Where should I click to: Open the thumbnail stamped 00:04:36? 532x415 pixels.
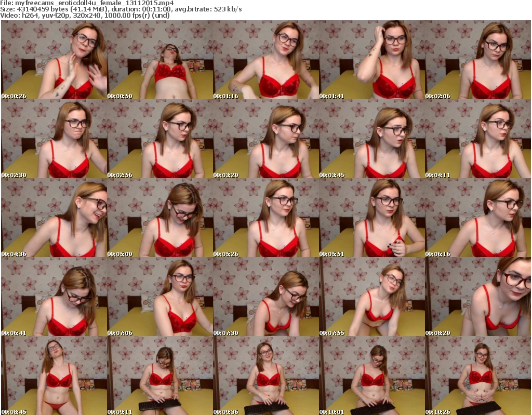[54, 218]
